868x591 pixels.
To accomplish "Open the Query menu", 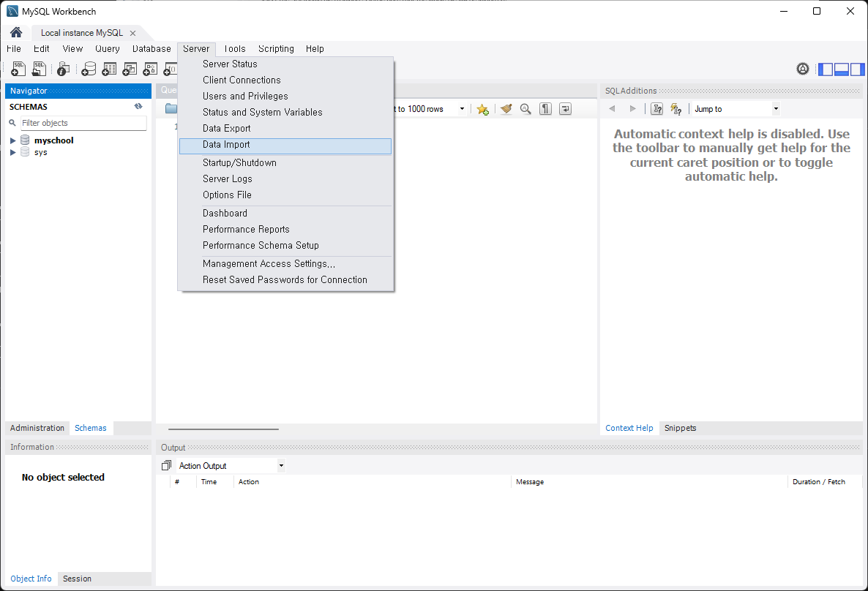I will click(108, 49).
